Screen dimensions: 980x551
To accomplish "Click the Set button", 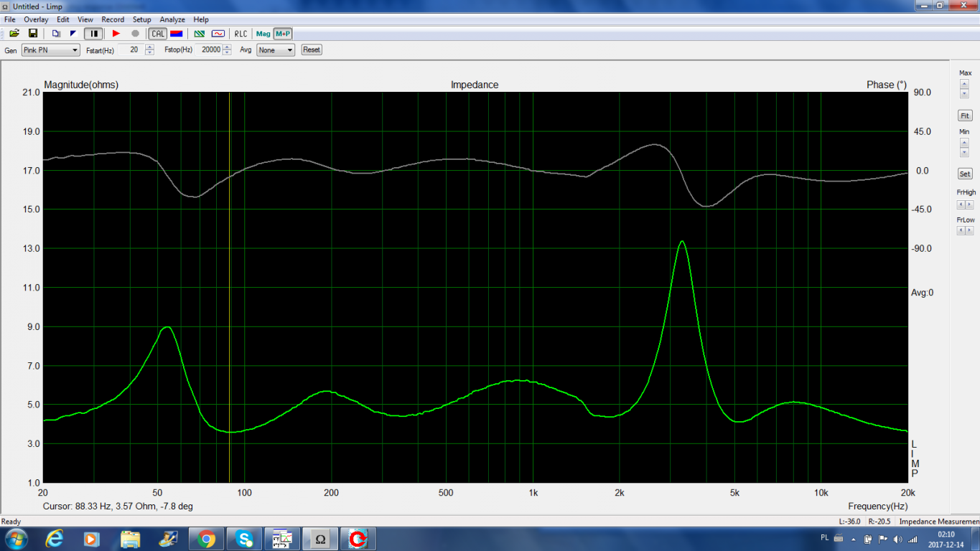I will [x=965, y=174].
